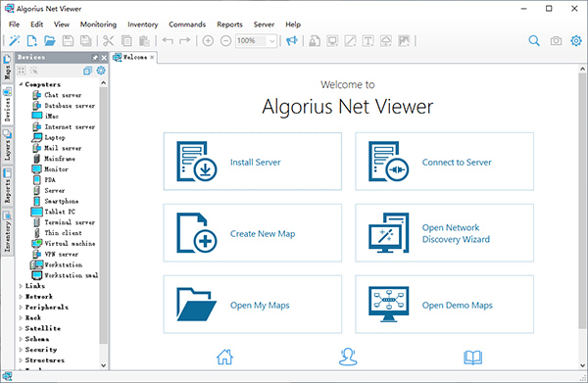
Task: Click the Open My Maps tile
Action: [x=253, y=305]
